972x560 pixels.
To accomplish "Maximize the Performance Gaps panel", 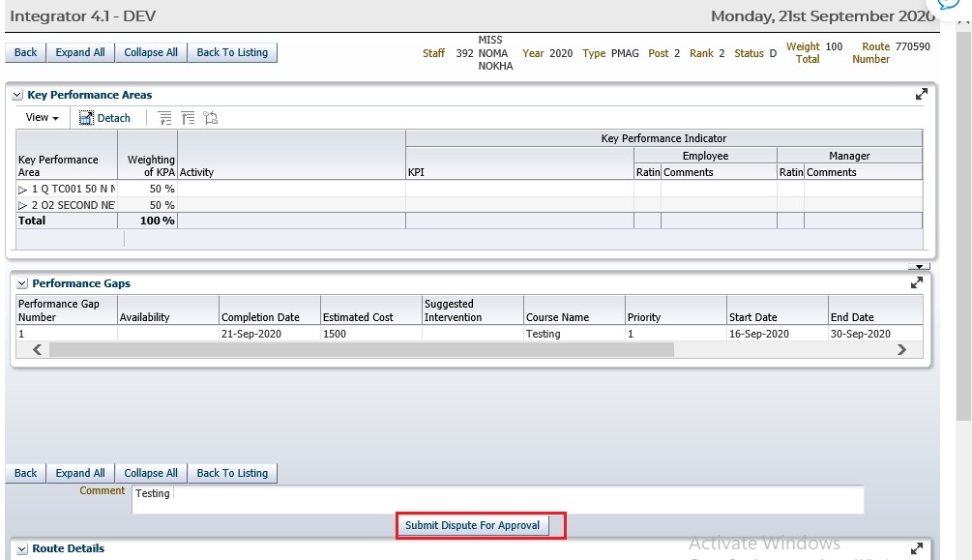I will 917,283.
